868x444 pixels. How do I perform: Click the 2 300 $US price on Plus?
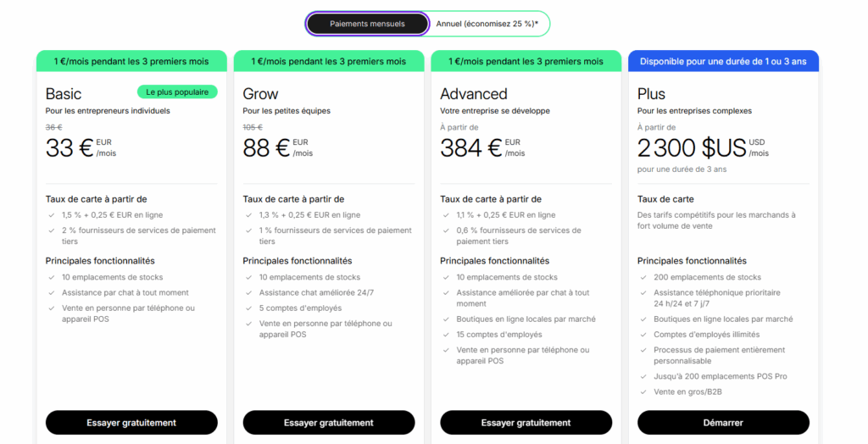tap(692, 147)
